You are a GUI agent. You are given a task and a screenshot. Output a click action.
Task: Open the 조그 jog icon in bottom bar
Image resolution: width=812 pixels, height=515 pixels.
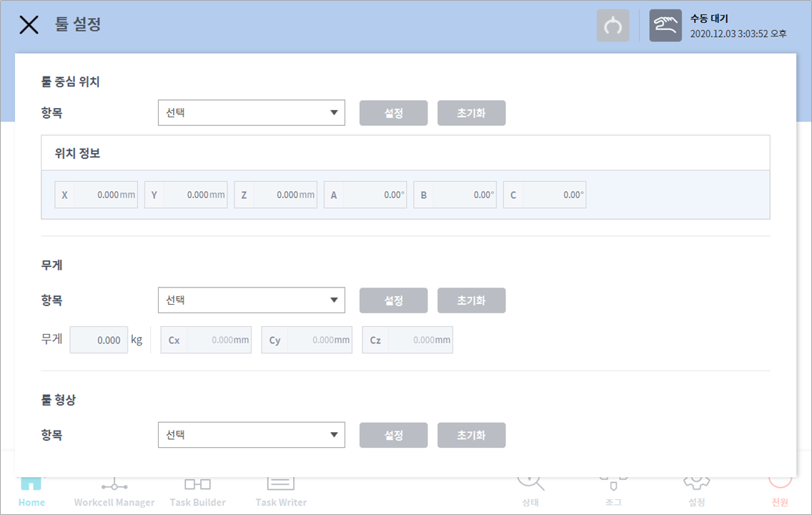pyautogui.click(x=613, y=492)
